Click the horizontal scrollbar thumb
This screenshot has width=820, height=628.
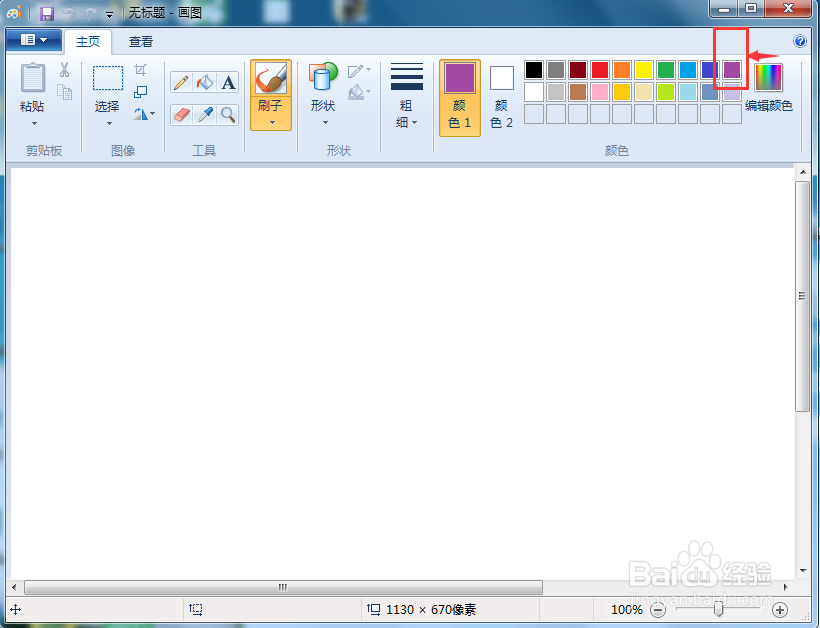coord(283,587)
